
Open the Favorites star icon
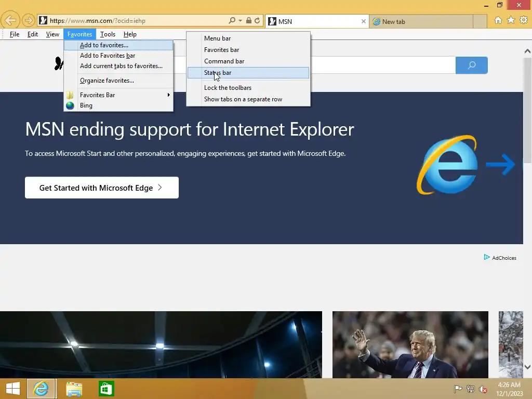(x=511, y=20)
